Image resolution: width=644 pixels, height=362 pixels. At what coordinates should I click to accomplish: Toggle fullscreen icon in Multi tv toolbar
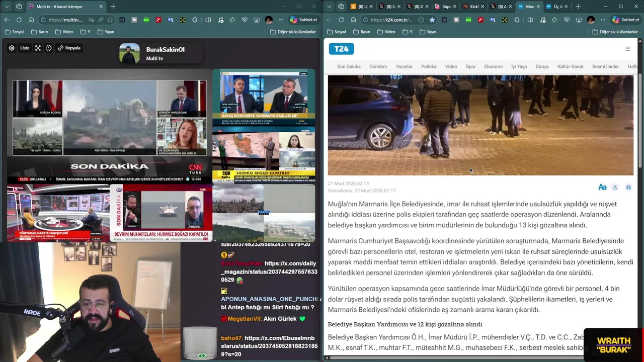[x=38, y=48]
